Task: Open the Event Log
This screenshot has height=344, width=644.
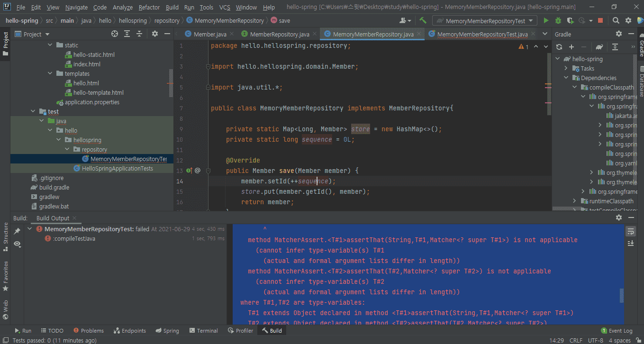Action: [616, 331]
